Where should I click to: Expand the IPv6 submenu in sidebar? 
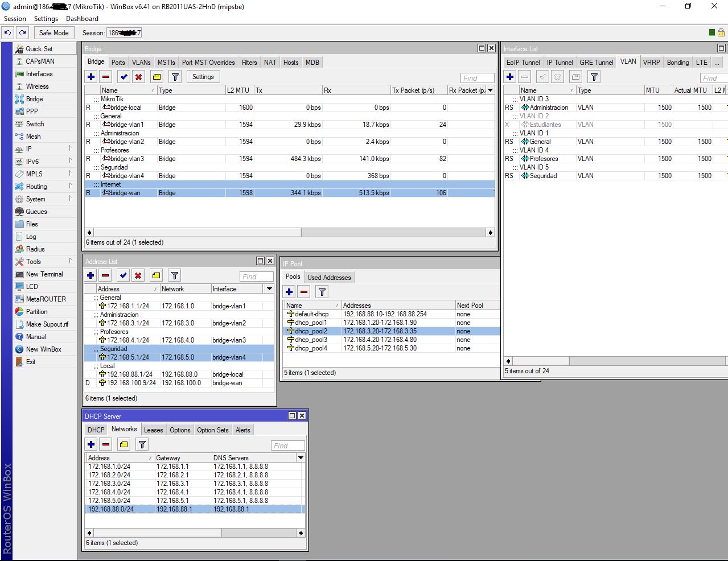[x=45, y=162]
